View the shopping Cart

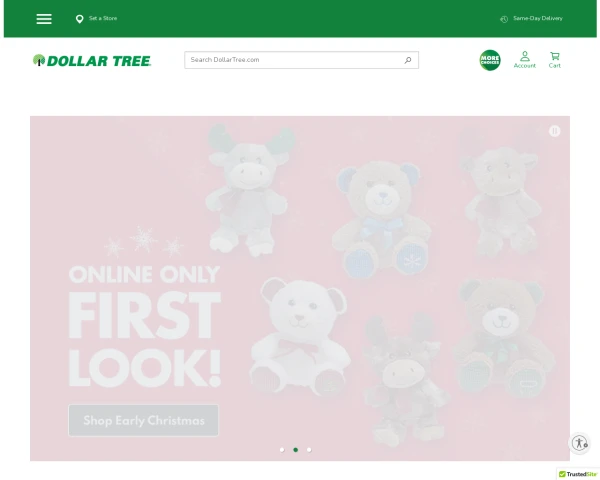[554, 60]
